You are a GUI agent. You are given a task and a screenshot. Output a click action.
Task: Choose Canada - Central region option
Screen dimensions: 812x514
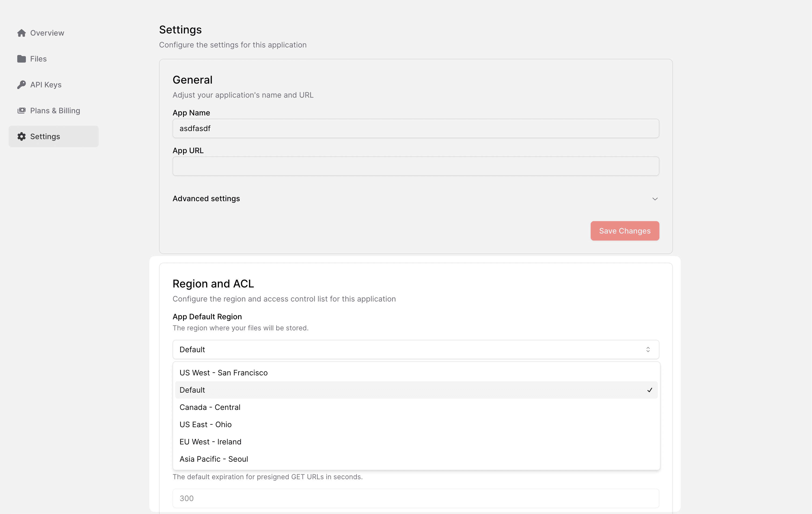[x=210, y=407]
